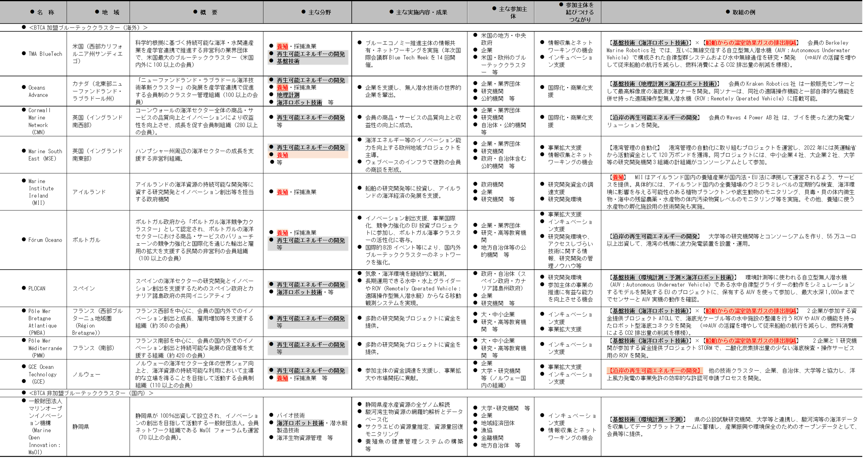Click the Oceans Advance name cell
Screen dimensions: 868x474
(x=33, y=91)
